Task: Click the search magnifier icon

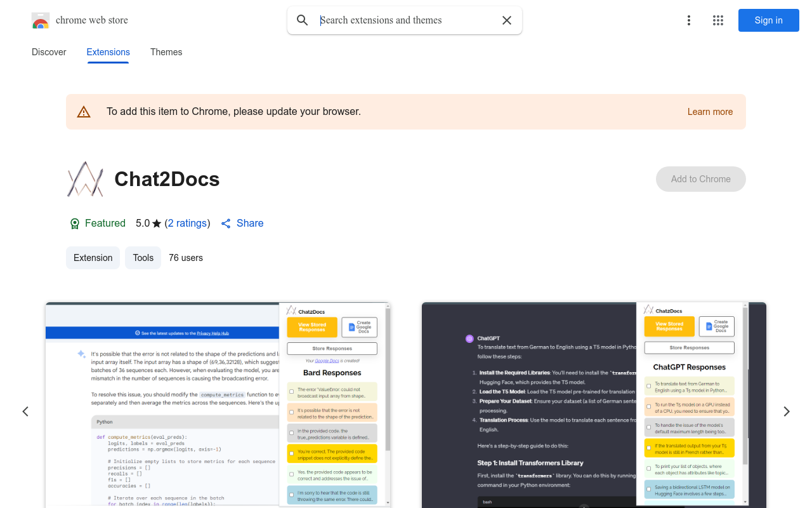Action: click(303, 20)
